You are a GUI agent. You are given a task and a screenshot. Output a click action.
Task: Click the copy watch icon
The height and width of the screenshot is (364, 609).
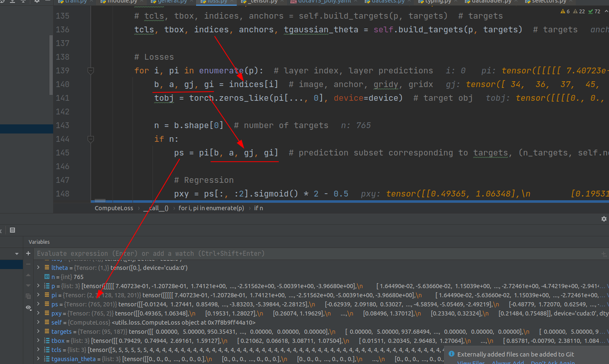(x=28, y=295)
